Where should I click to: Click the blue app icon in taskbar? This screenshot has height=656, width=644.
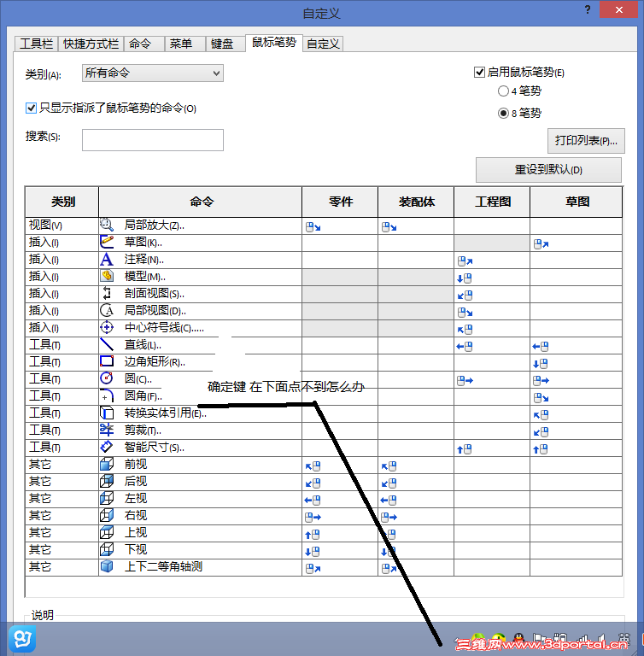[22, 639]
